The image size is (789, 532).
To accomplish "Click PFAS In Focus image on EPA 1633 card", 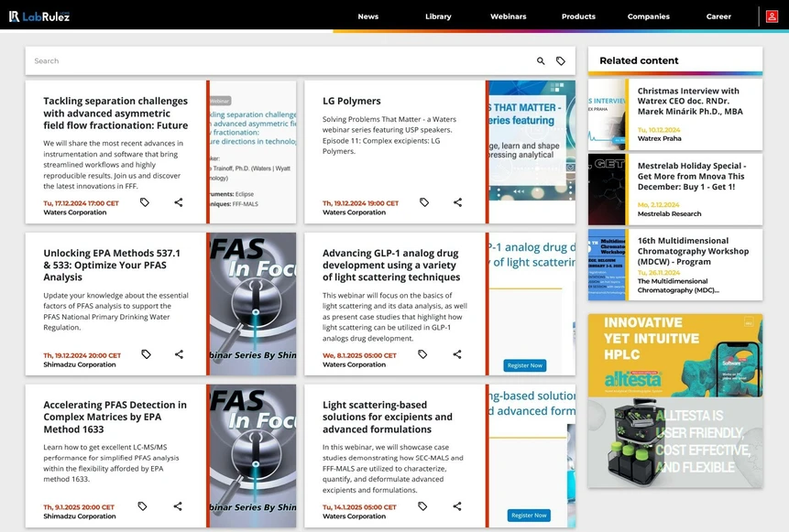I will click(x=253, y=456).
